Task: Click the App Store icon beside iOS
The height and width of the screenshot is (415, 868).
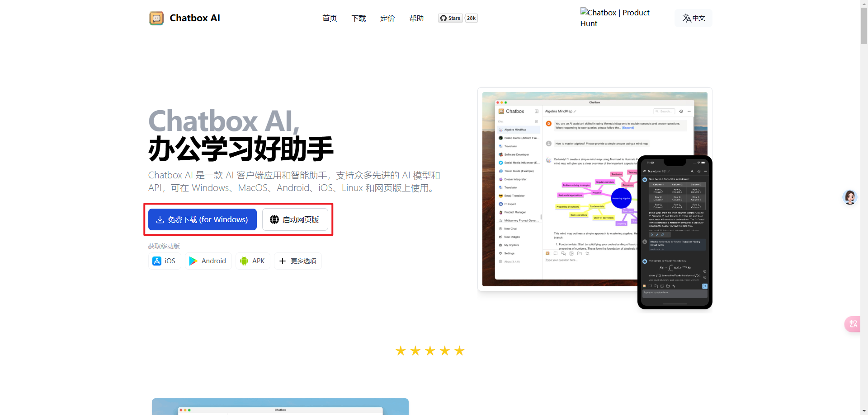Action: point(157,261)
